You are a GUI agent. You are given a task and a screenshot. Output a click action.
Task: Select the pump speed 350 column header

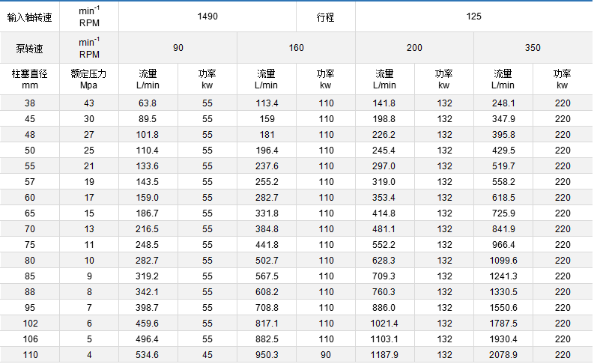(x=533, y=48)
